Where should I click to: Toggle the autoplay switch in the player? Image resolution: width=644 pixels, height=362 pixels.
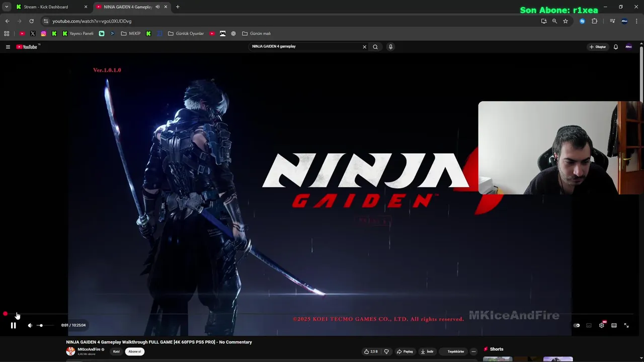coord(577,325)
